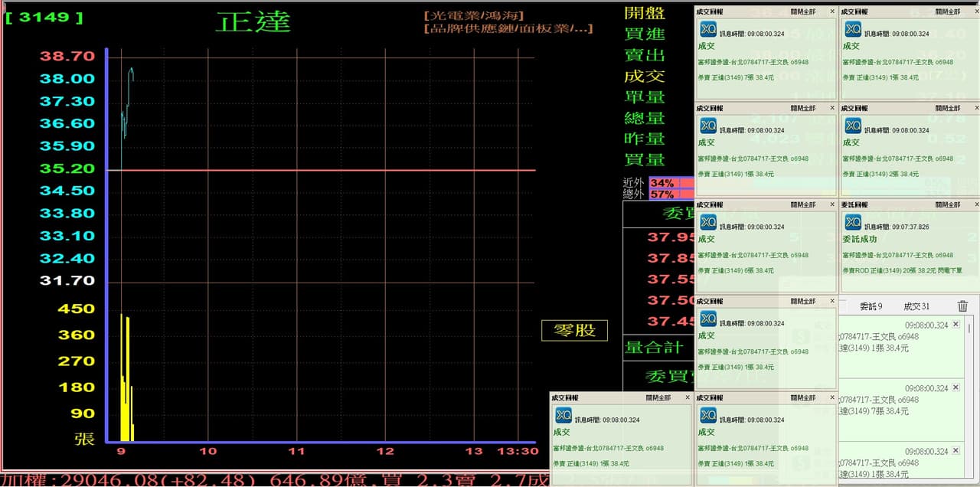Click the 13:30 time axis label
Image resolution: width=980 pixels, height=487 pixels.
518,451
